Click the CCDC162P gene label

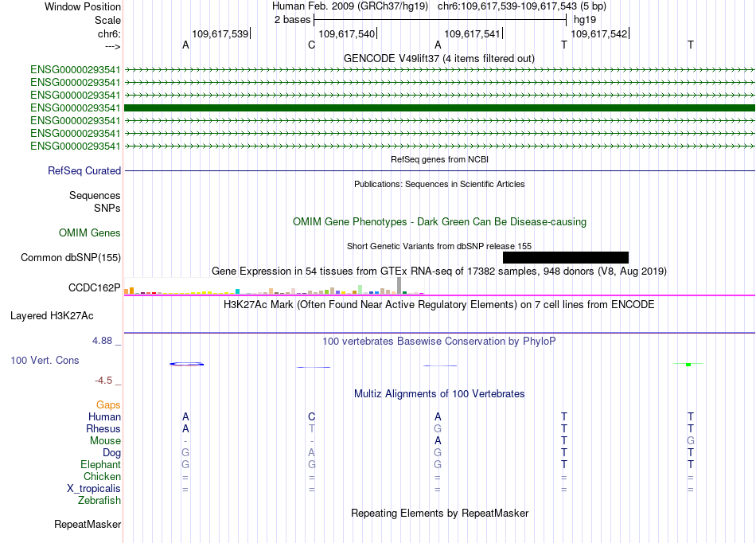coord(95,288)
